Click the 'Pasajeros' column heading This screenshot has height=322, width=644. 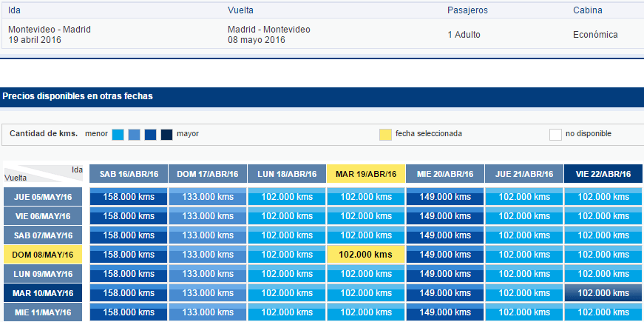467,10
